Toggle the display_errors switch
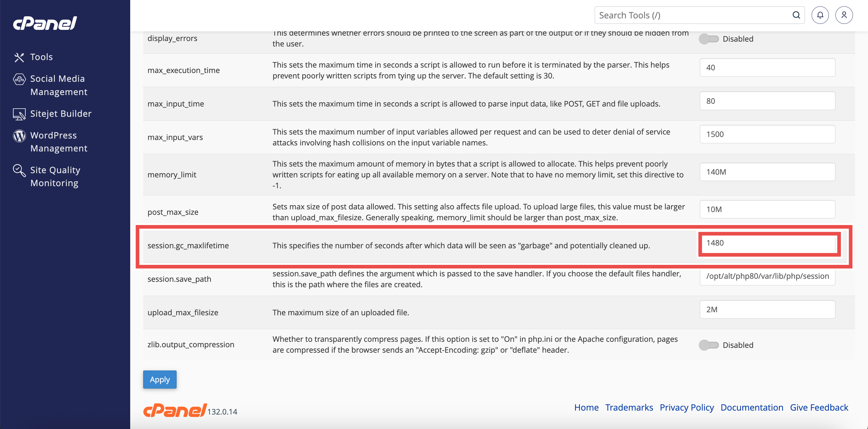 point(709,39)
